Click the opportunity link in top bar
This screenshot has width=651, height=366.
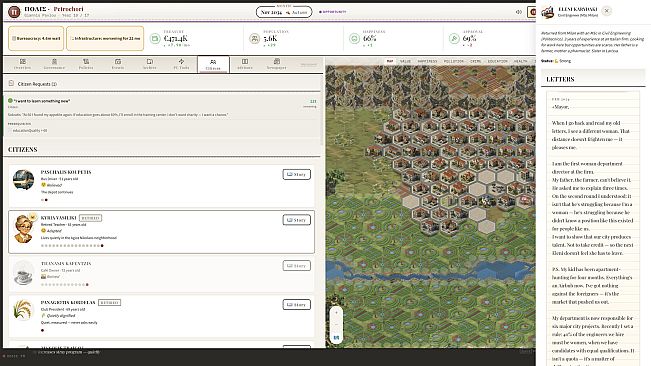click(x=332, y=12)
